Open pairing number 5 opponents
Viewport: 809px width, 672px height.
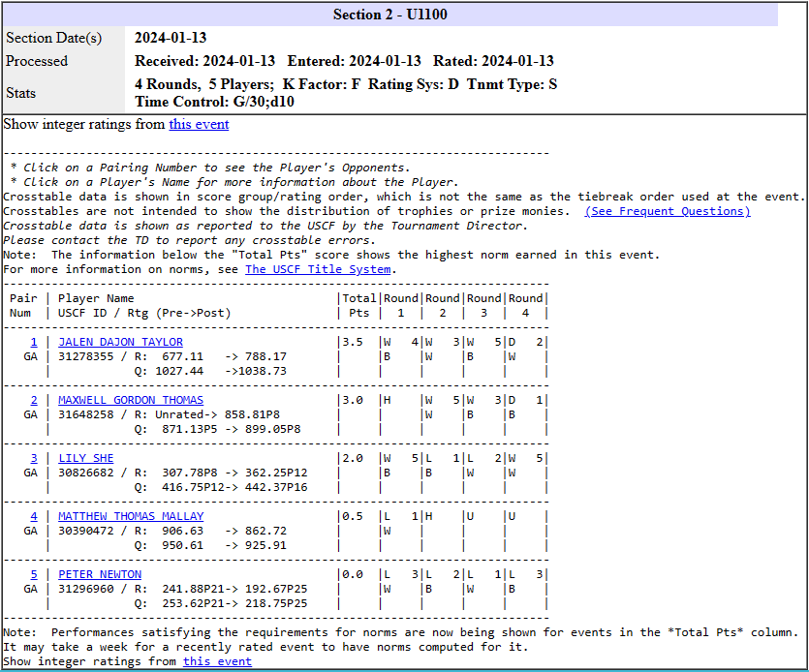coord(33,574)
